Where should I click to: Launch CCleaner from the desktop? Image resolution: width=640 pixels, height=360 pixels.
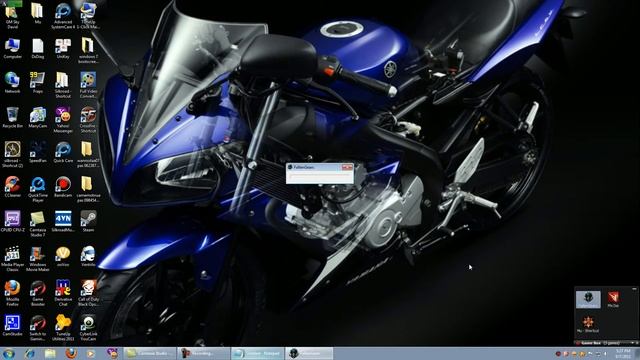(12, 187)
